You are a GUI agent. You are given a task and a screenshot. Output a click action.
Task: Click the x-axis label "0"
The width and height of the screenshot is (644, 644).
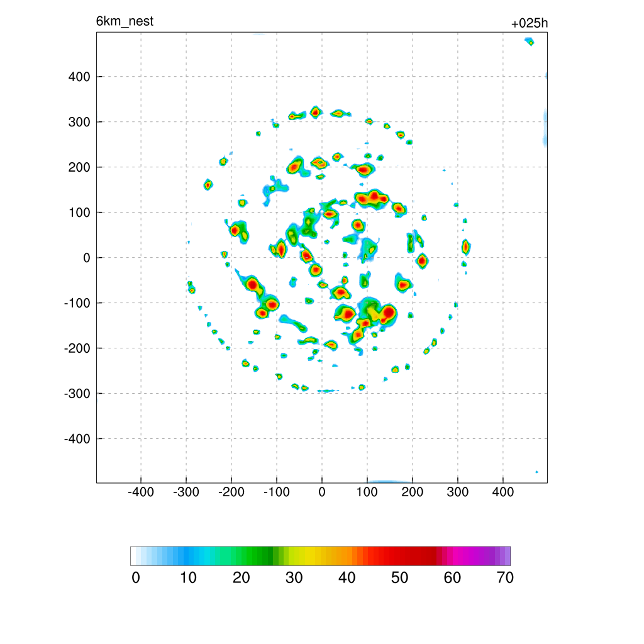tap(322, 492)
